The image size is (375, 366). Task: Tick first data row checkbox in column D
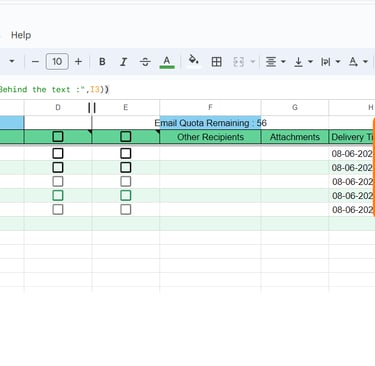[58, 153]
